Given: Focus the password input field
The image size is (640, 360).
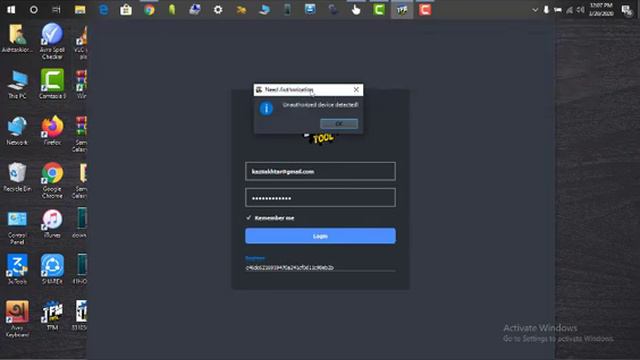Looking at the screenshot, I should (320, 198).
